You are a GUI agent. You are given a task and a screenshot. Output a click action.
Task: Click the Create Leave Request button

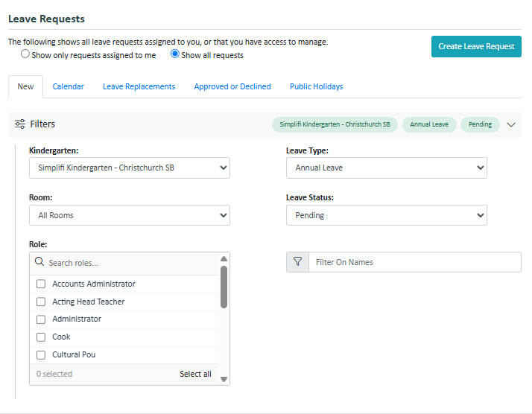click(x=476, y=46)
